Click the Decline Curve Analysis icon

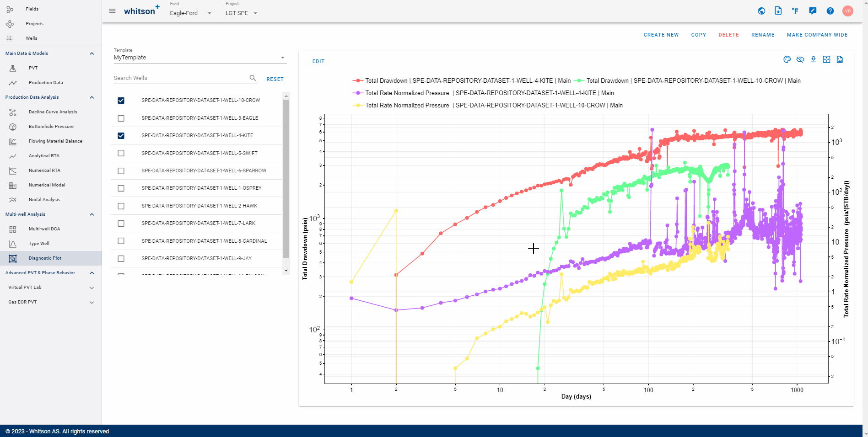[13, 112]
